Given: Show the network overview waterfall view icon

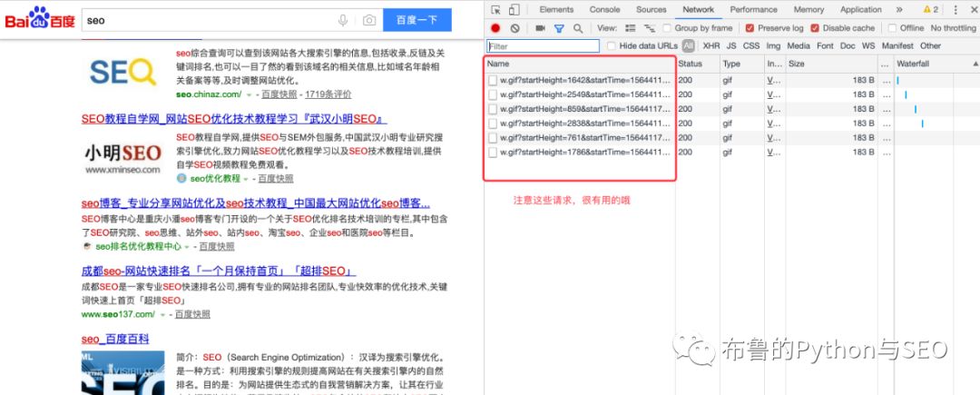Looking at the screenshot, I should point(650,28).
